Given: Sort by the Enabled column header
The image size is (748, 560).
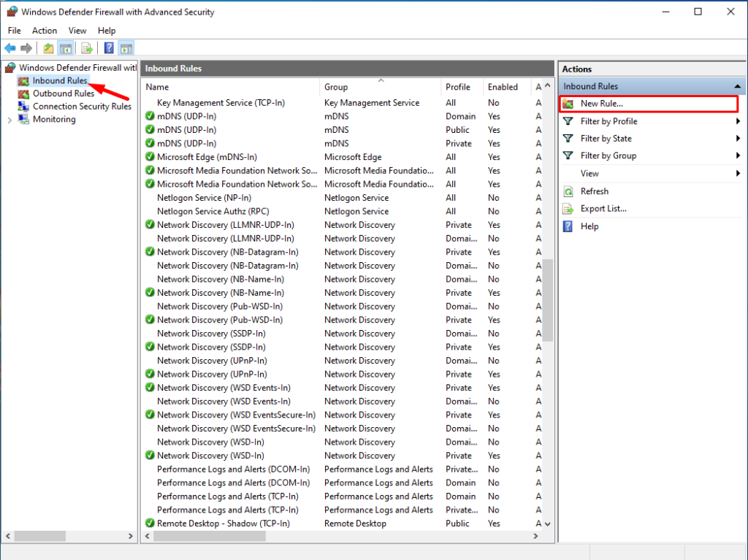Looking at the screenshot, I should tap(507, 87).
